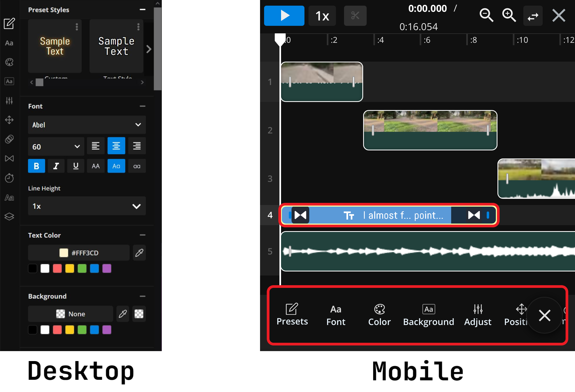Pick the purple text color swatch
This screenshot has width=575, height=392.
point(107,269)
